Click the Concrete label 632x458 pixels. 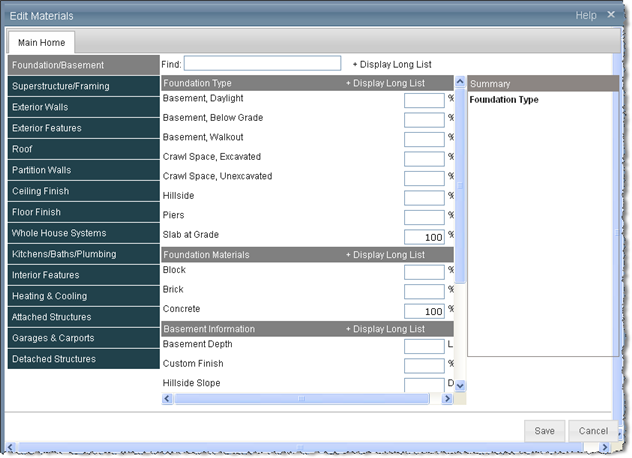click(181, 309)
